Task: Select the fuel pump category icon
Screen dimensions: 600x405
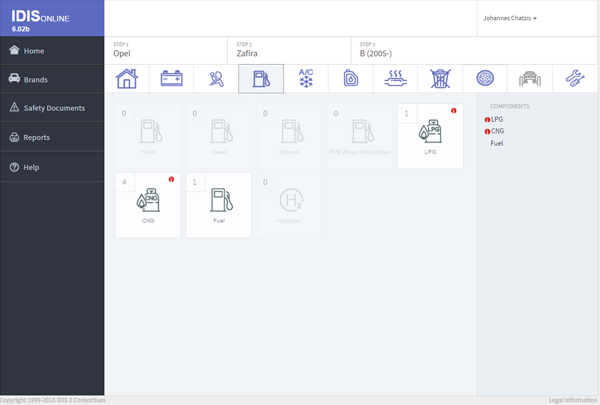Action: pos(261,78)
